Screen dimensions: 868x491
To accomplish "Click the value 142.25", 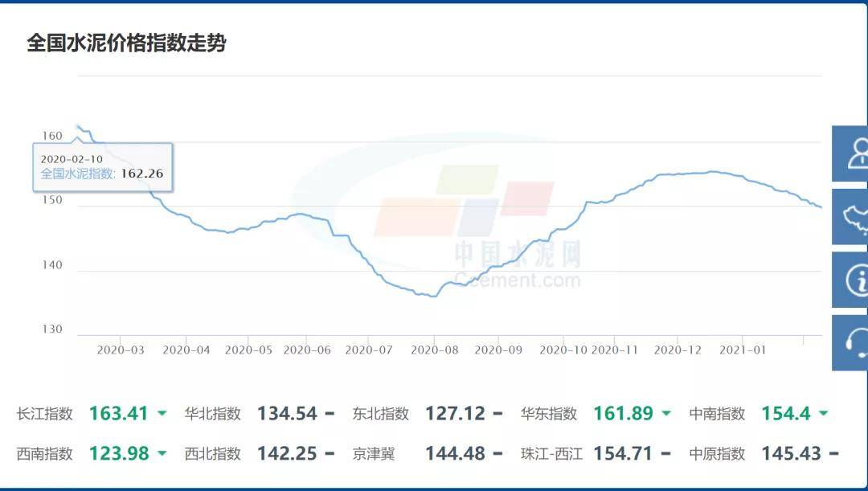I will (287, 454).
